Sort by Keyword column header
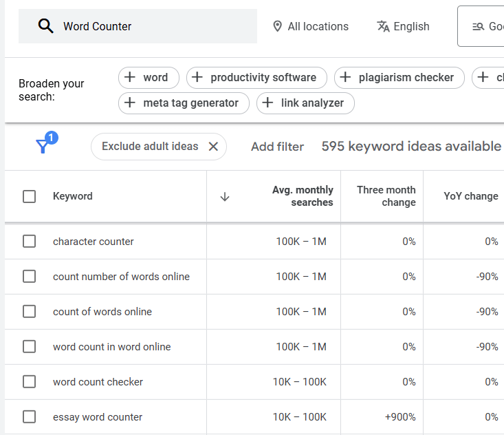The height and width of the screenshot is (435, 504). [73, 196]
